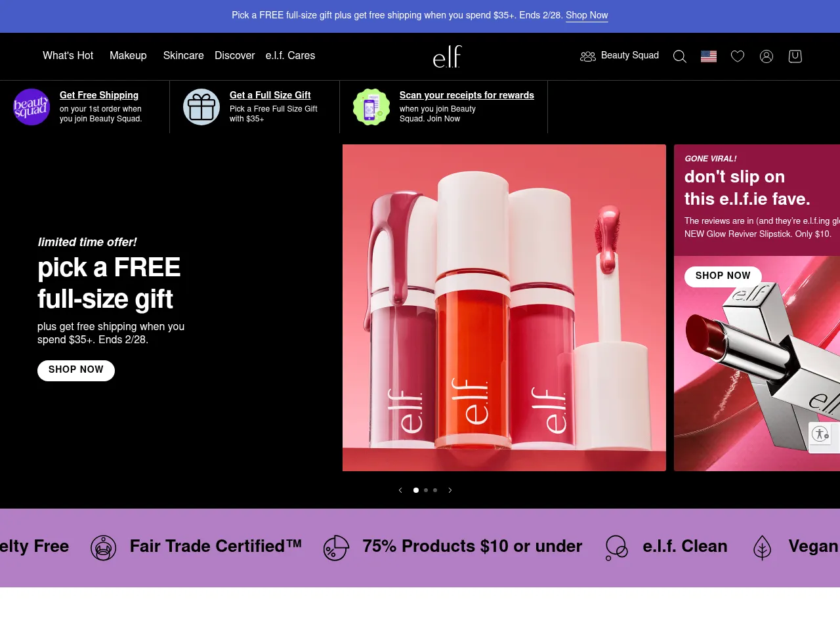The height and width of the screenshot is (630, 840).
Task: Click the receipt scanning phone icon
Action: point(371,106)
